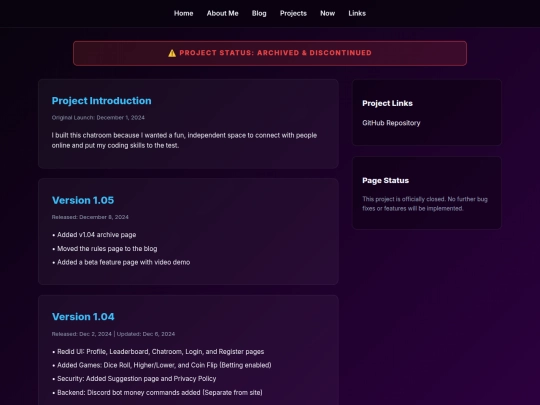Screen dimensions: 540x405
Task: Click the 'Added v1.04 archive page' bullet
Action: tap(94, 235)
